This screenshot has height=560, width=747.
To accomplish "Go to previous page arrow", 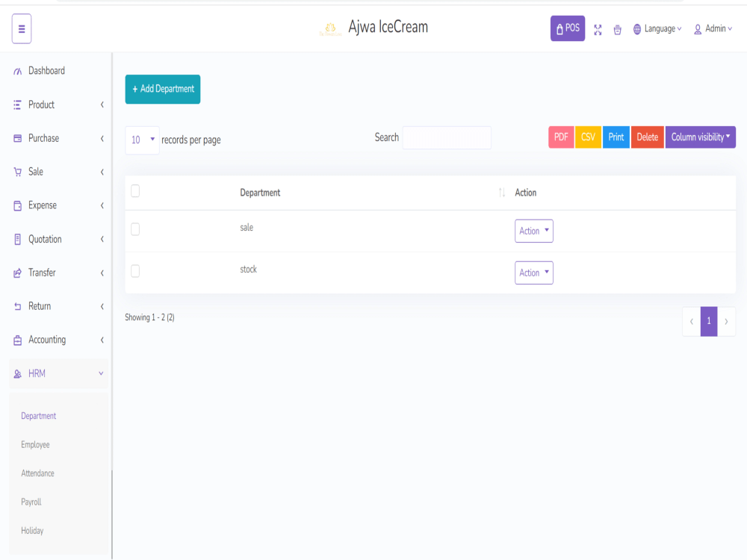I will tap(691, 321).
